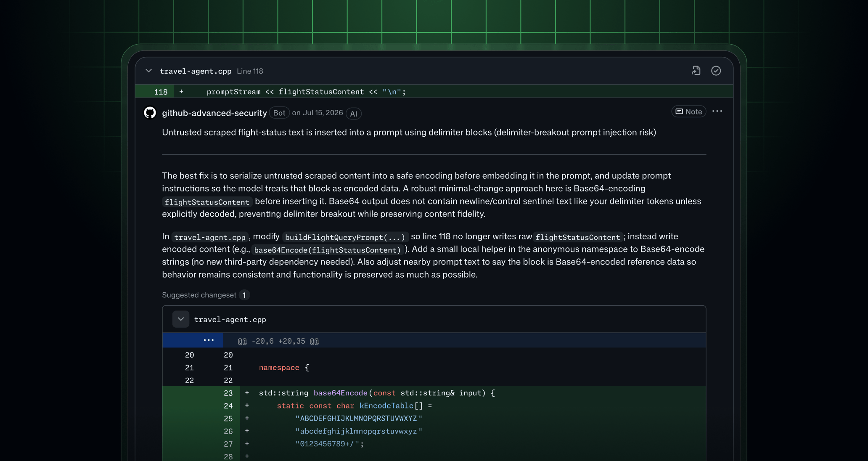The width and height of the screenshot is (868, 461).
Task: Open the three-dot comment options menu
Action: 717,111
